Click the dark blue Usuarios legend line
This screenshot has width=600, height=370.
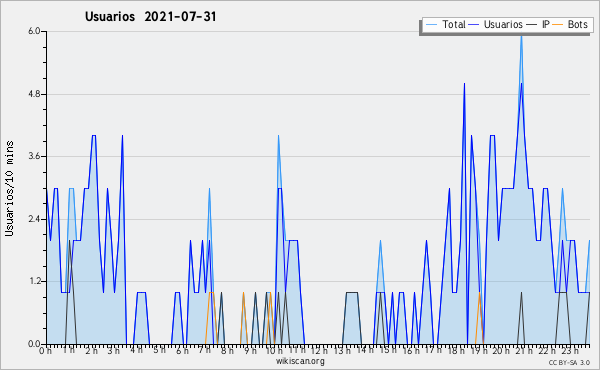(x=474, y=25)
